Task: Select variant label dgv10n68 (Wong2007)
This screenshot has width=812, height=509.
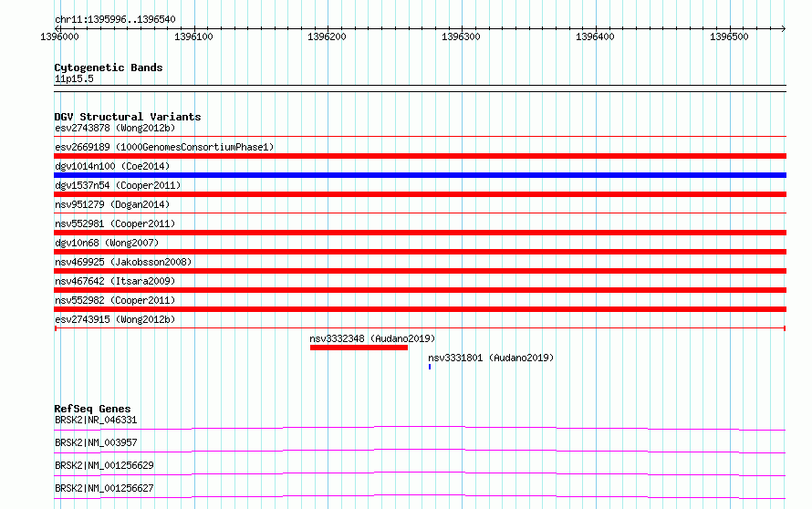Action: tap(107, 243)
